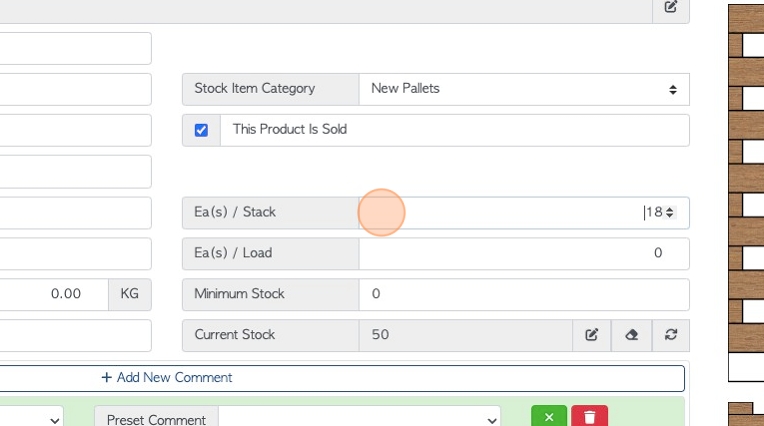Click the This Product Is Sold label
The width and height of the screenshot is (764, 426).
(290, 129)
